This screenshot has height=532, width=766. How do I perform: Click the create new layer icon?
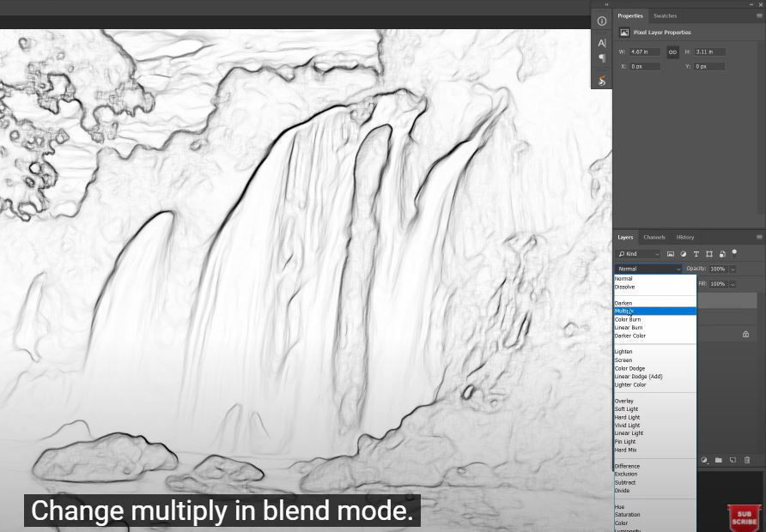click(x=732, y=460)
